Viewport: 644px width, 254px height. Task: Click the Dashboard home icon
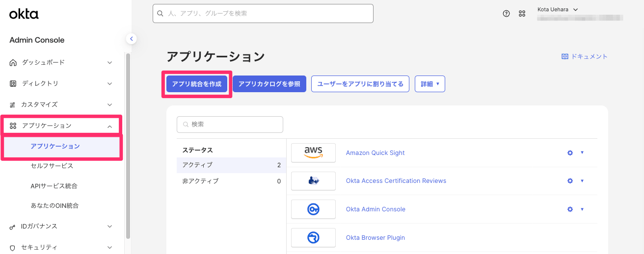(13, 62)
